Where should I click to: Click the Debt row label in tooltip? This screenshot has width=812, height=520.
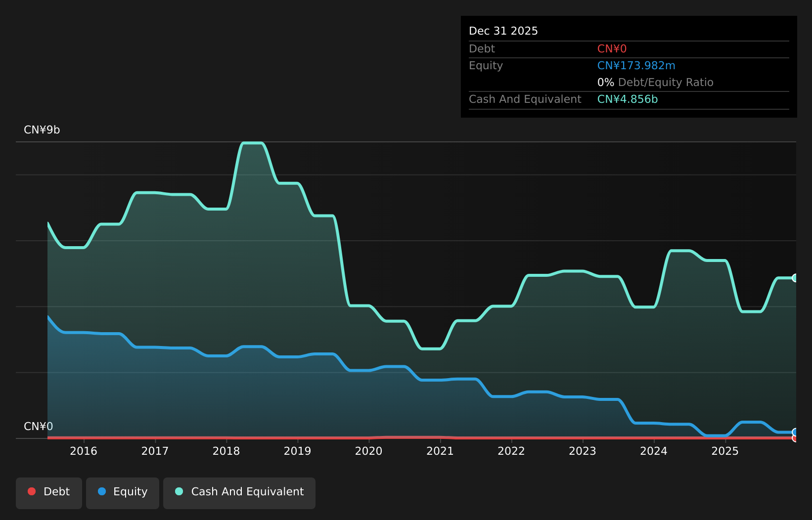coord(482,49)
